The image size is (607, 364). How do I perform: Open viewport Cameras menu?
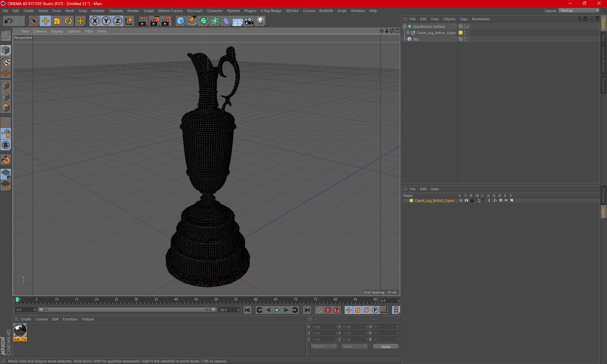tap(40, 31)
